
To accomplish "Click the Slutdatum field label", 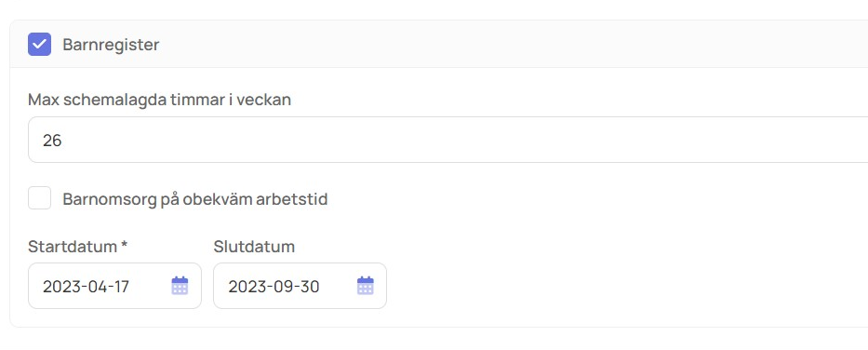I will [254, 247].
